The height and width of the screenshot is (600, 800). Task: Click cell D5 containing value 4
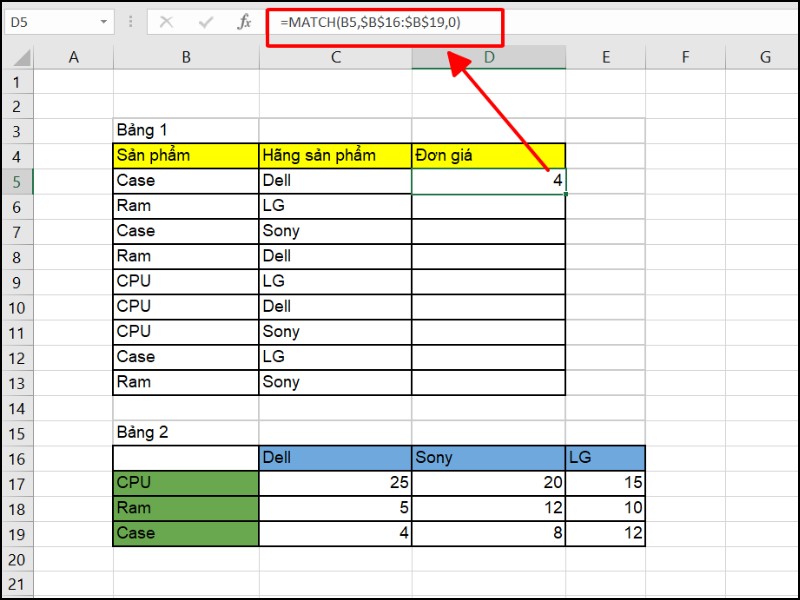[488, 181]
